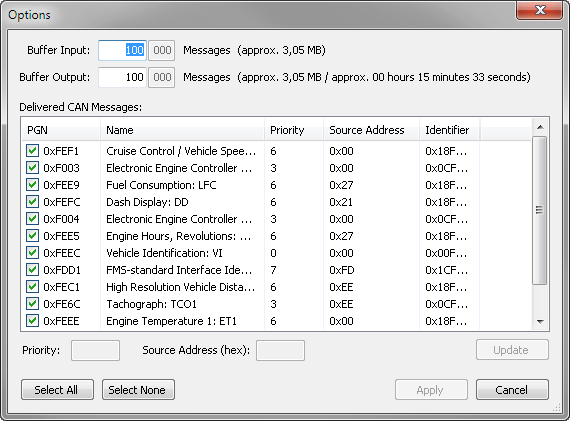
Task: Uncheck the Tachograph TCO1 message 0xFE6C
Action: coord(32,304)
